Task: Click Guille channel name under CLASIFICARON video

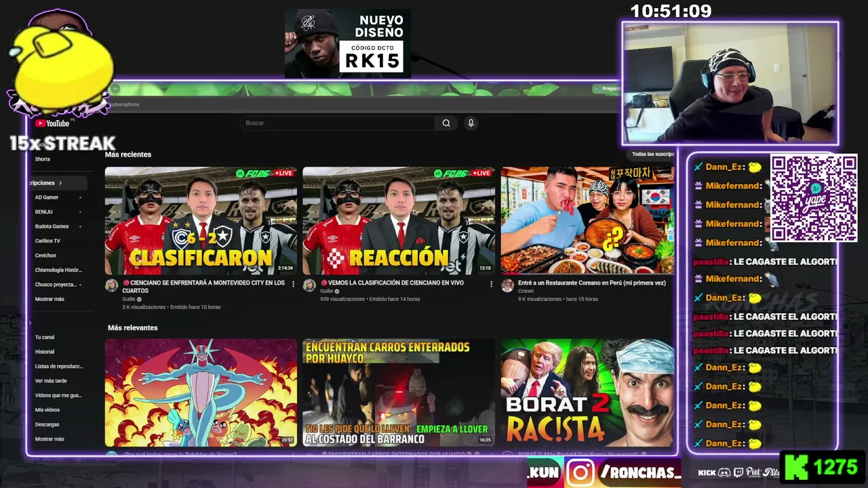Action: (x=129, y=299)
